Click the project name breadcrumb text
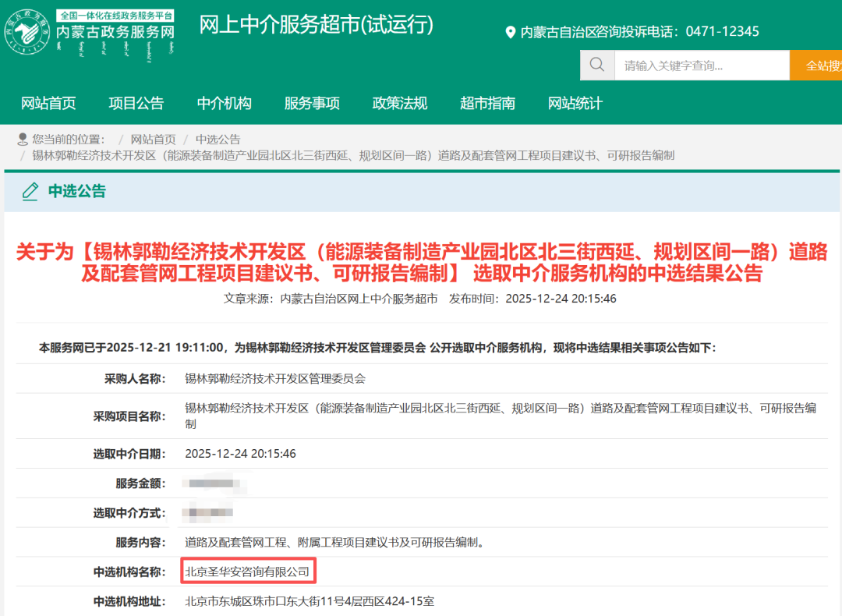842x616 pixels. [352, 155]
